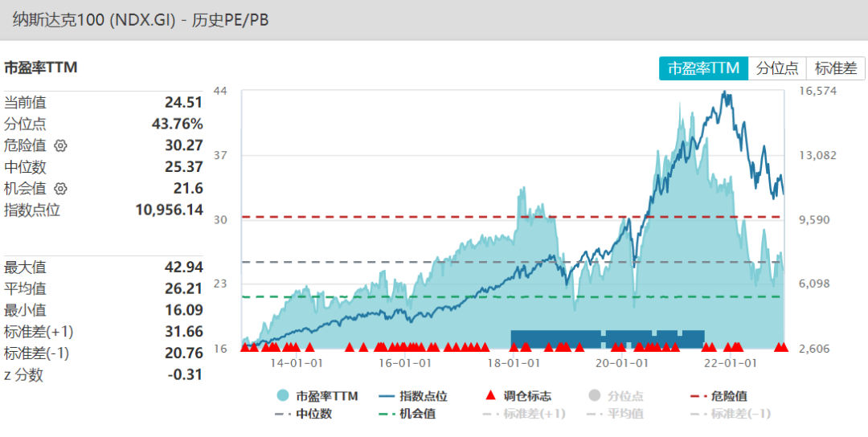Screen dimensions: 868x437
Task: Click the 当前值 row label
Action: point(25,102)
